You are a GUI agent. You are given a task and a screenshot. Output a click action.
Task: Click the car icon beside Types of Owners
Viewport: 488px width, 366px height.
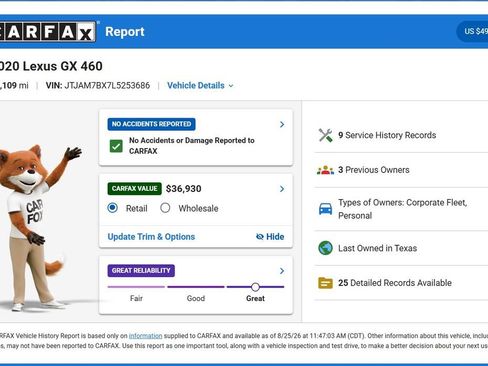coord(325,209)
